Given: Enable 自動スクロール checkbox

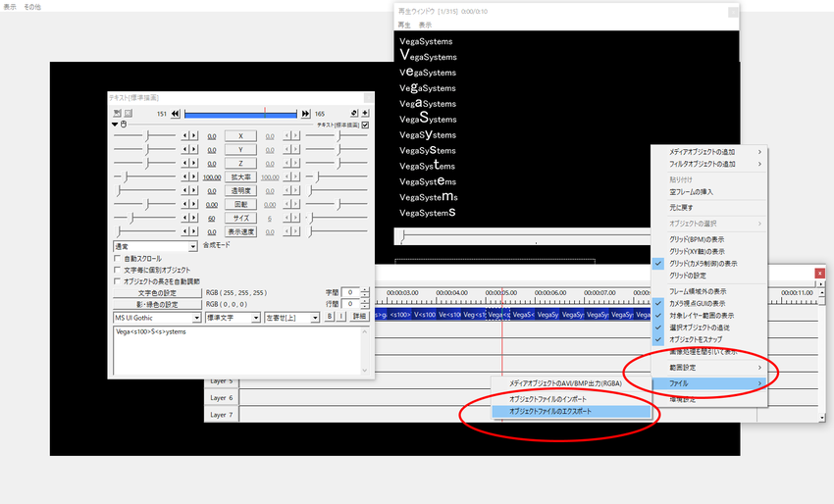Looking at the screenshot, I should click(118, 259).
